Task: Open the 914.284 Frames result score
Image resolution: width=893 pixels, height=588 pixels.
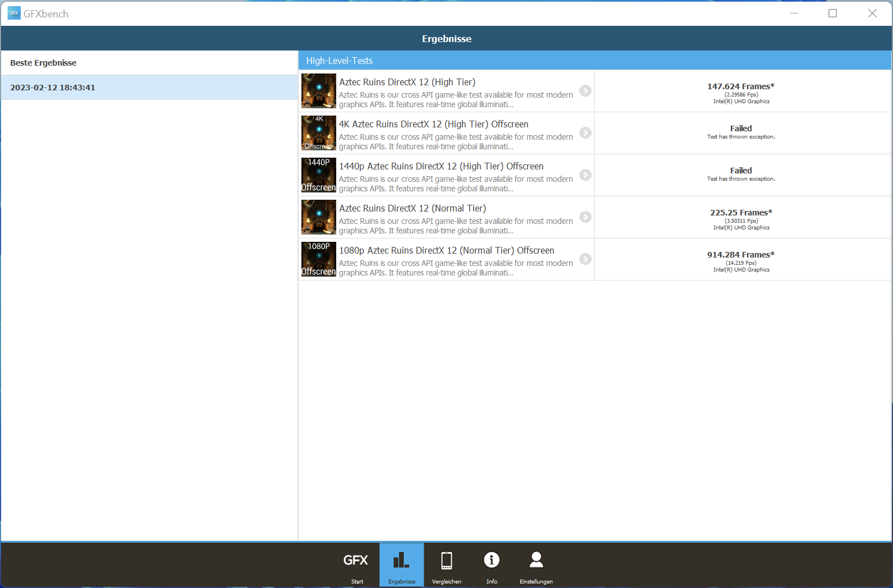Action: pyautogui.click(x=740, y=255)
